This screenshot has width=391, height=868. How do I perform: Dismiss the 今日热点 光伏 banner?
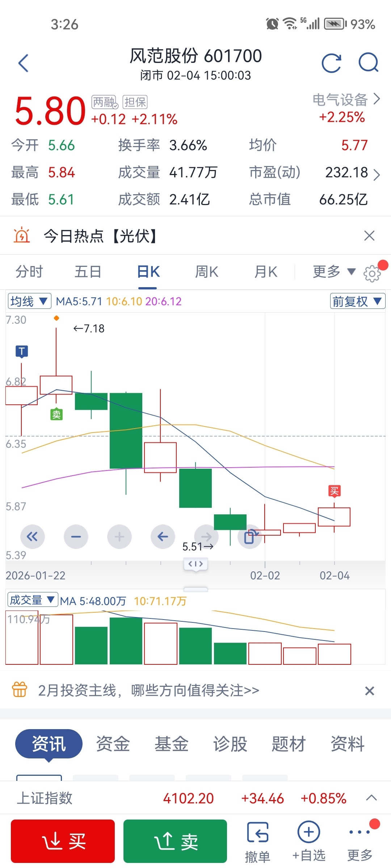[369, 236]
